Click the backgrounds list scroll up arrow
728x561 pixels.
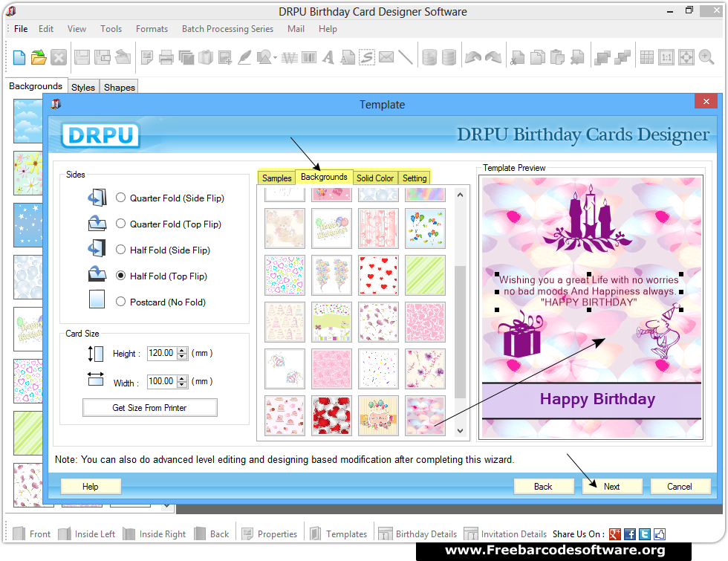pos(460,195)
